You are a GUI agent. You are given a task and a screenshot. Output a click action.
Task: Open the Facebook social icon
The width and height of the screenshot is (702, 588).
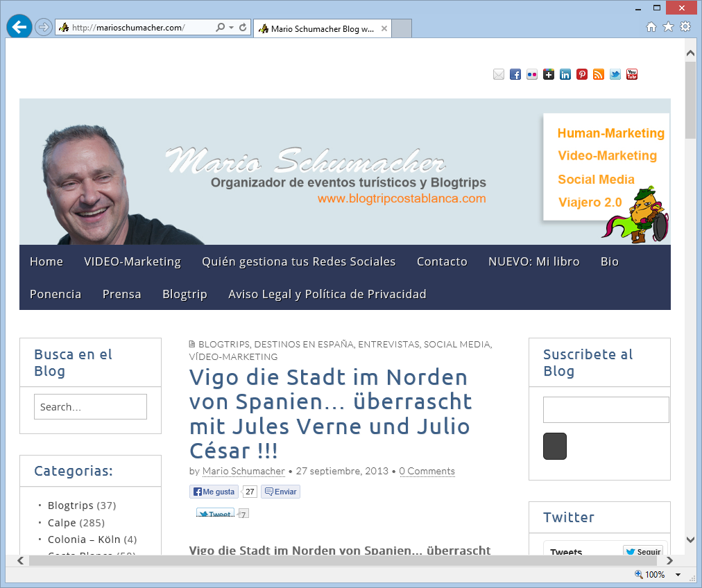point(515,74)
